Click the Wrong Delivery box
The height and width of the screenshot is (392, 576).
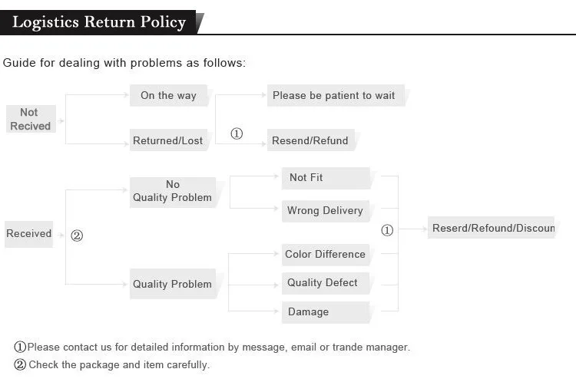point(326,211)
